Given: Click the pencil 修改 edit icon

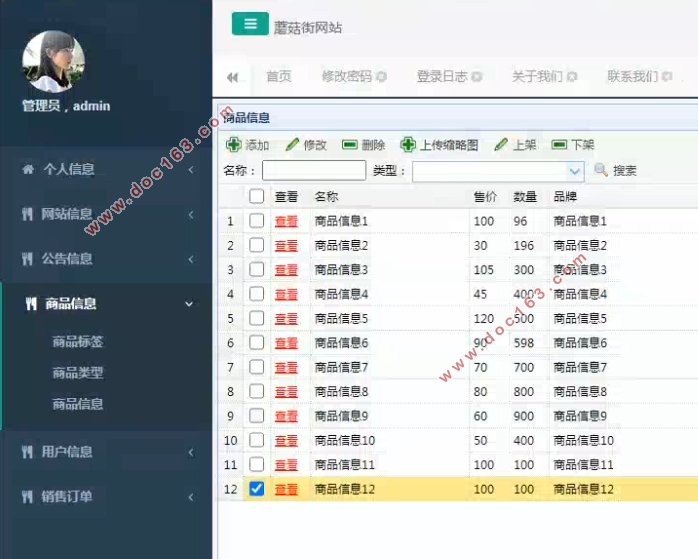Looking at the screenshot, I should (292, 144).
